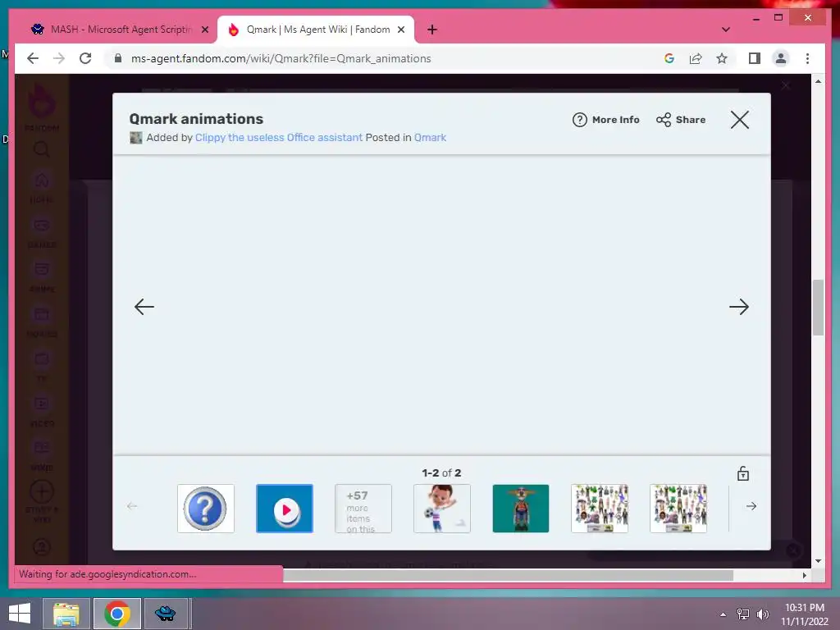Image resolution: width=840 pixels, height=630 pixels.
Task: Click the horizontal scrollbar right arrow
Action: click(804, 575)
